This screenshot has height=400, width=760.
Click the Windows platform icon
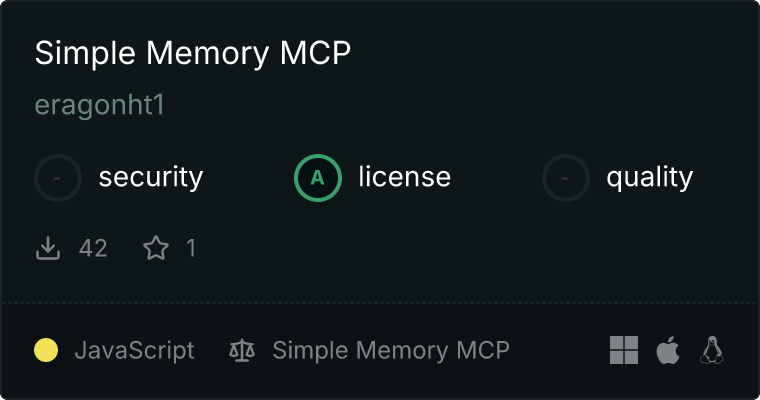(x=624, y=350)
